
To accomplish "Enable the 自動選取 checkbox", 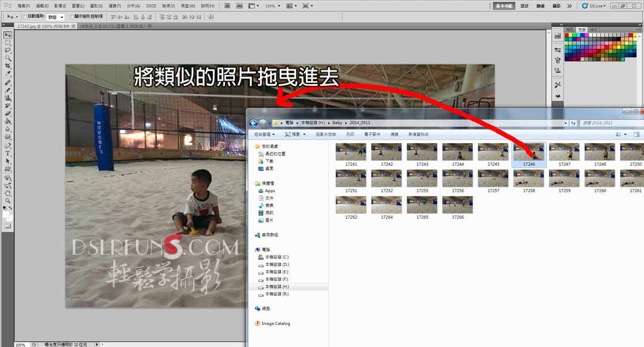I will (24, 17).
